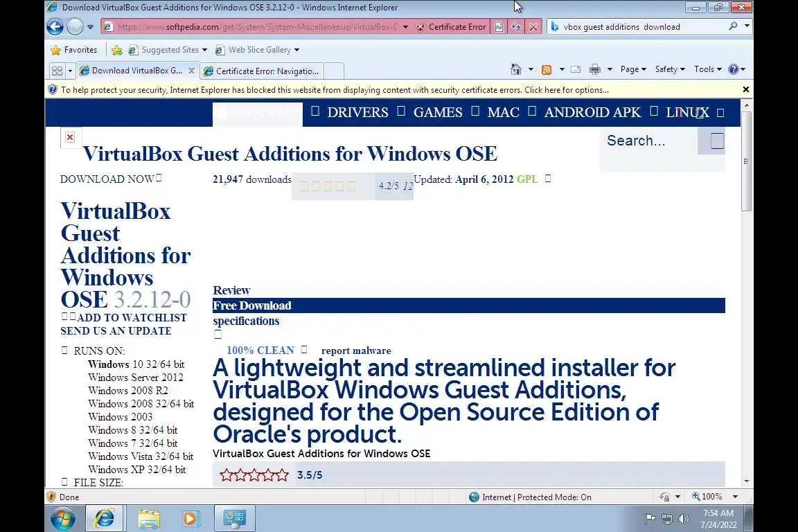The width and height of the screenshot is (798, 532).
Task: Open the address bar autocomplete dropdown arrow
Action: click(x=406, y=27)
